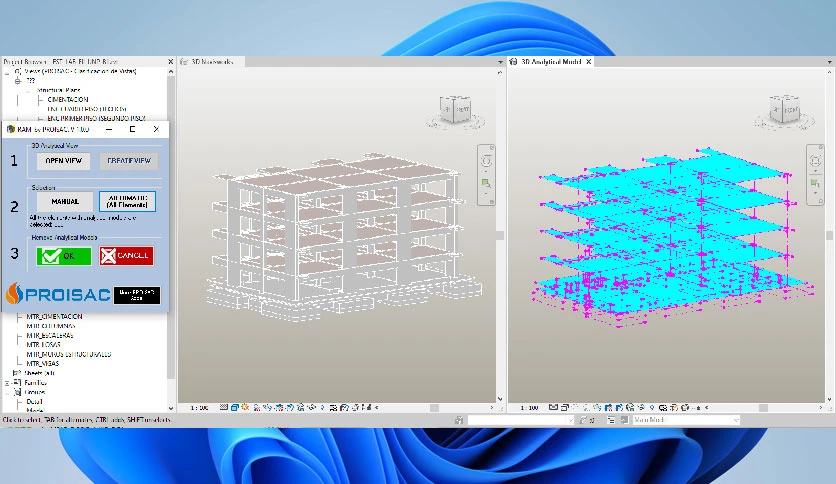The width and height of the screenshot is (836, 484).
Task: Toggle Crop View in left view control bar
Action: [x=279, y=407]
